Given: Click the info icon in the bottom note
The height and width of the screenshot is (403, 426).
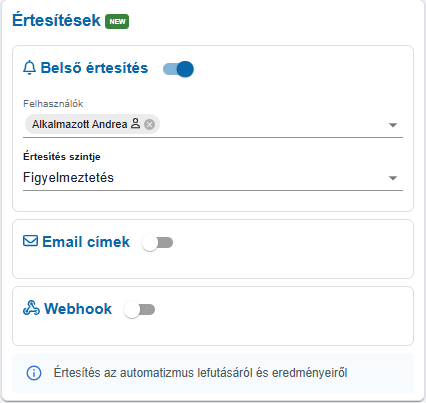Looking at the screenshot, I should point(34,373).
